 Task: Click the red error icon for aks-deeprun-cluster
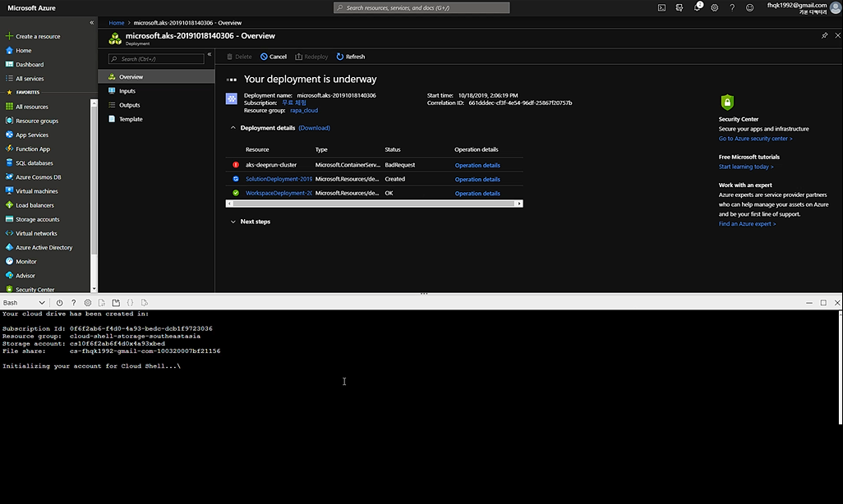236,165
